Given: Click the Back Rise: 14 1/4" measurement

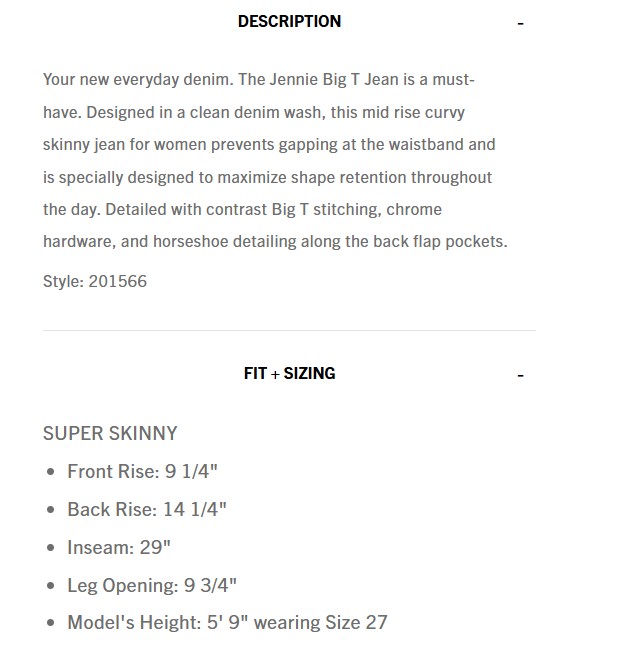Looking at the screenshot, I should tap(147, 509).
